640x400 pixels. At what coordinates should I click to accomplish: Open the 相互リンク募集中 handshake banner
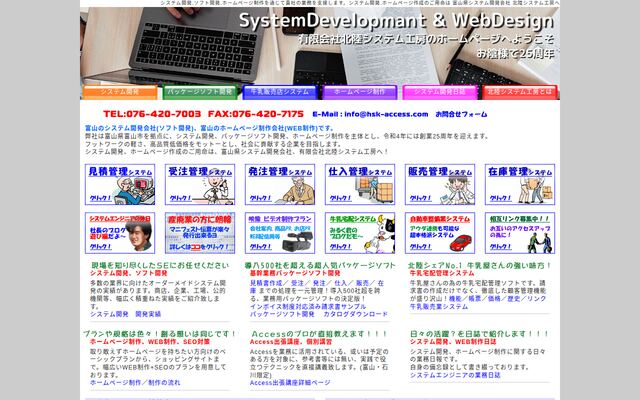click(x=520, y=233)
